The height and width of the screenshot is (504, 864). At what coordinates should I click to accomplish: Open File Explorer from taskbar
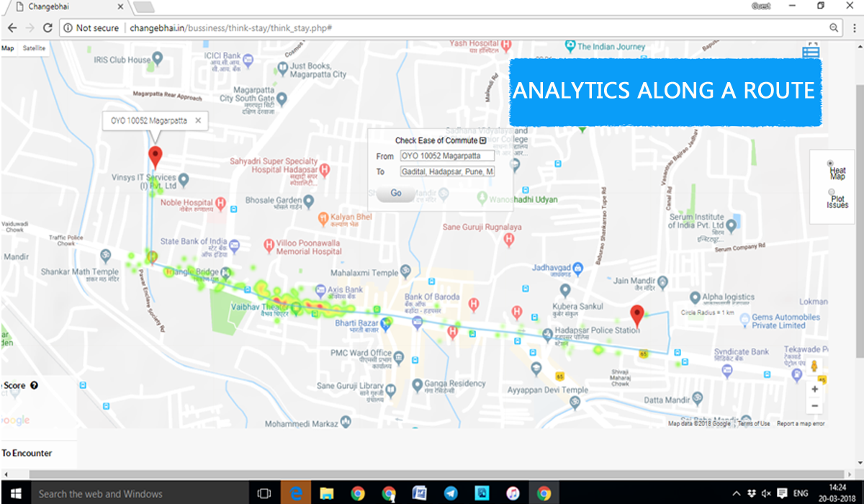[327, 493]
